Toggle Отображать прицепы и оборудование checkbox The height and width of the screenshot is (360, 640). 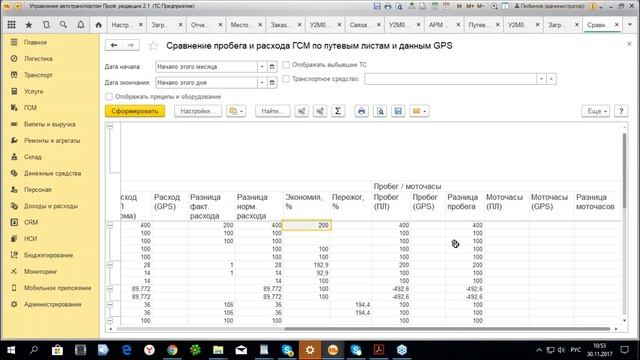pyautogui.click(x=109, y=97)
